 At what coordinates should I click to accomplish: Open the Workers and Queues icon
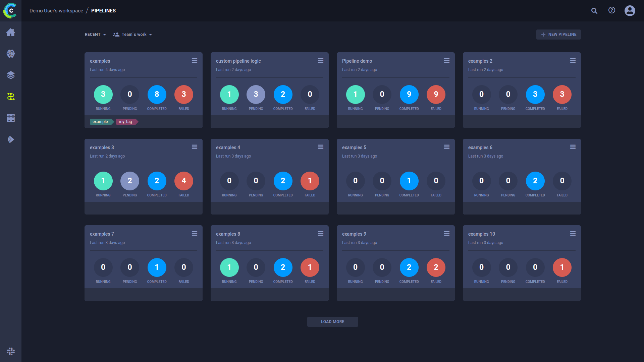pyautogui.click(x=11, y=118)
